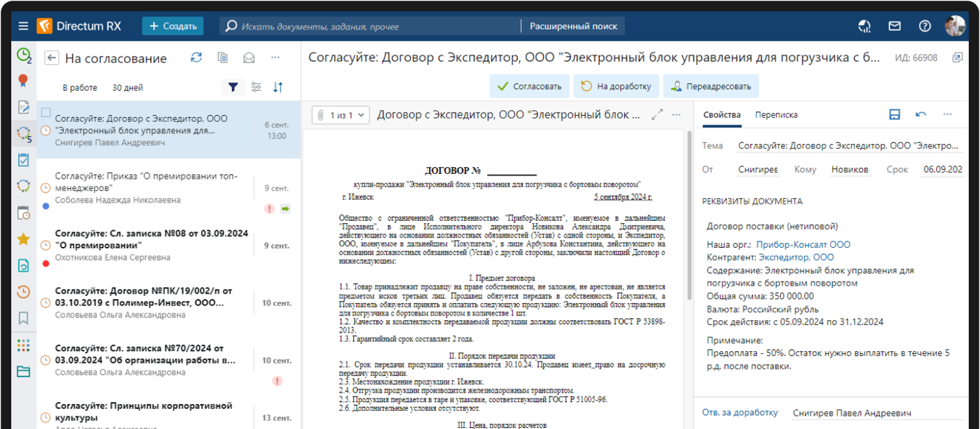Screen dimensions: 980x429
Task: Refresh the На согласование list
Action: (x=196, y=58)
